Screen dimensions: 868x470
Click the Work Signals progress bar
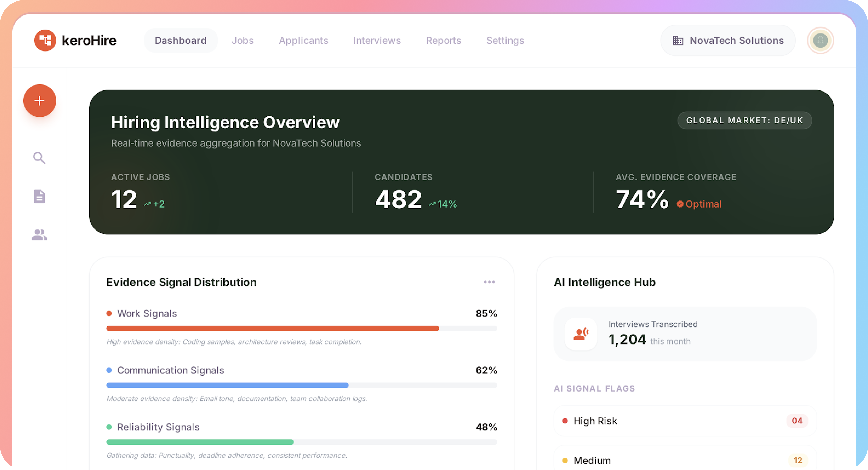(302, 328)
